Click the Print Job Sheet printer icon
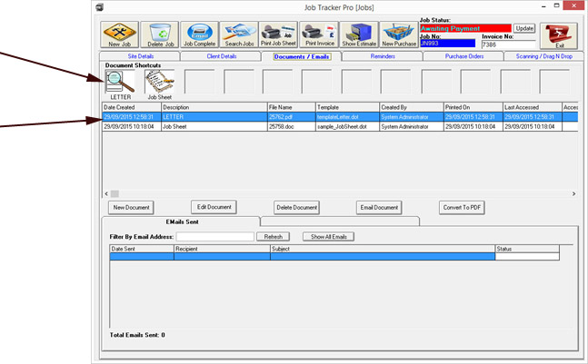 (279, 34)
